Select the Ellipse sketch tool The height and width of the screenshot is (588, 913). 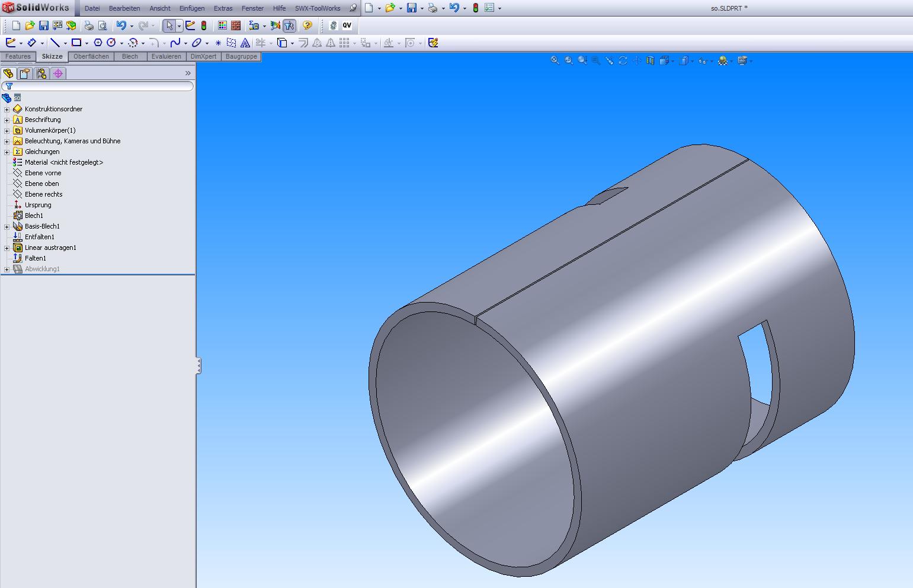(x=197, y=43)
